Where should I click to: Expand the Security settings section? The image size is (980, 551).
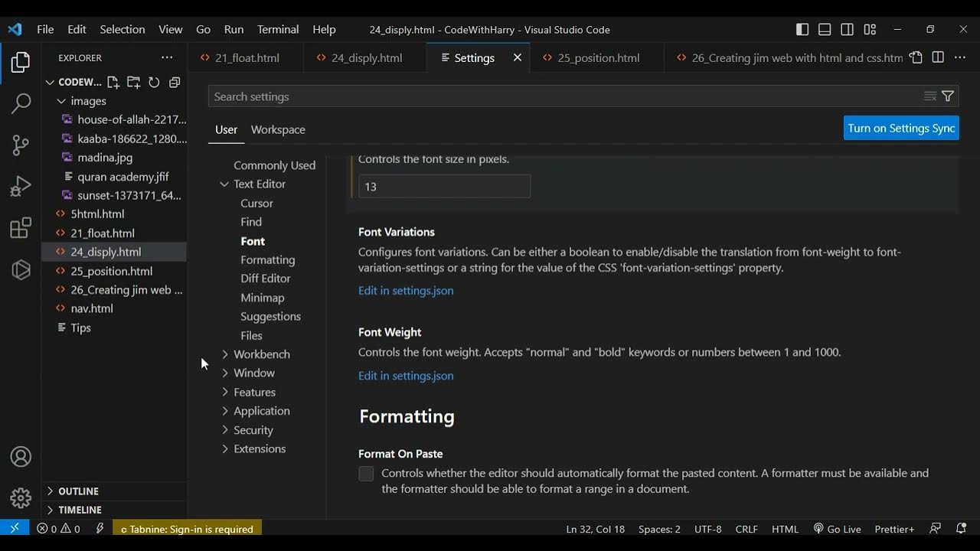[x=224, y=430]
